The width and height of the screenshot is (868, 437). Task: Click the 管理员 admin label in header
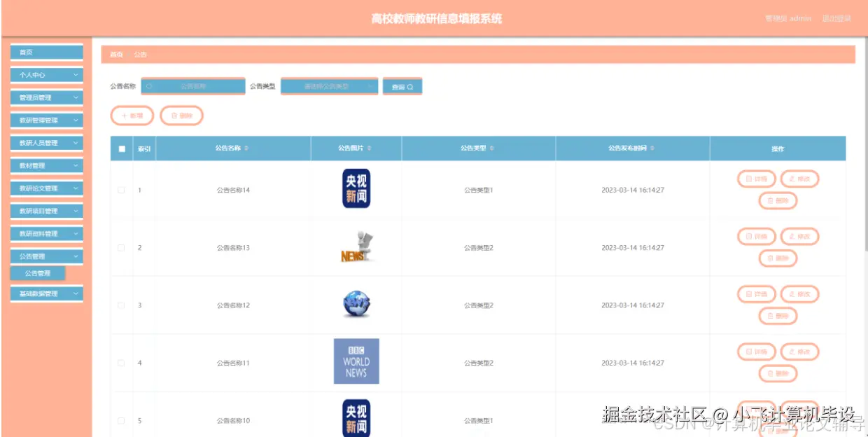(788, 18)
